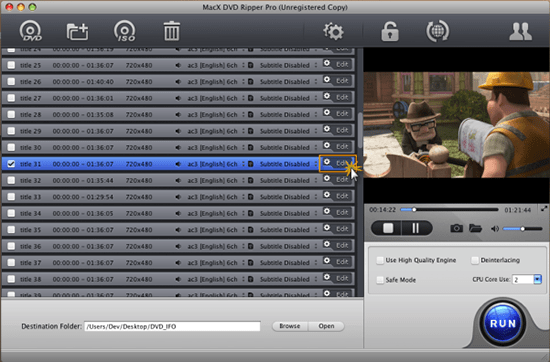The width and height of the screenshot is (550, 362).
Task: Click the playback progress slider
Action: click(449, 210)
